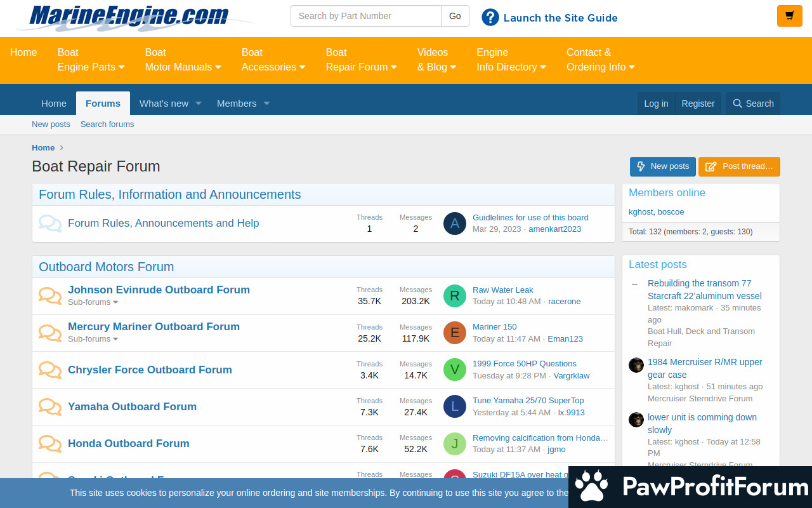Open the Raw Water Leak thread

point(502,290)
